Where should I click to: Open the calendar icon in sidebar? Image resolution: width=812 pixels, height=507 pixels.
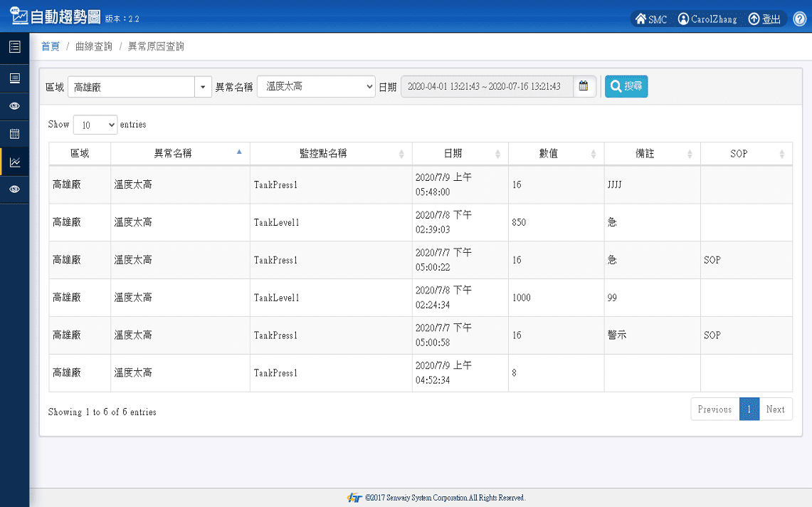coord(14,134)
